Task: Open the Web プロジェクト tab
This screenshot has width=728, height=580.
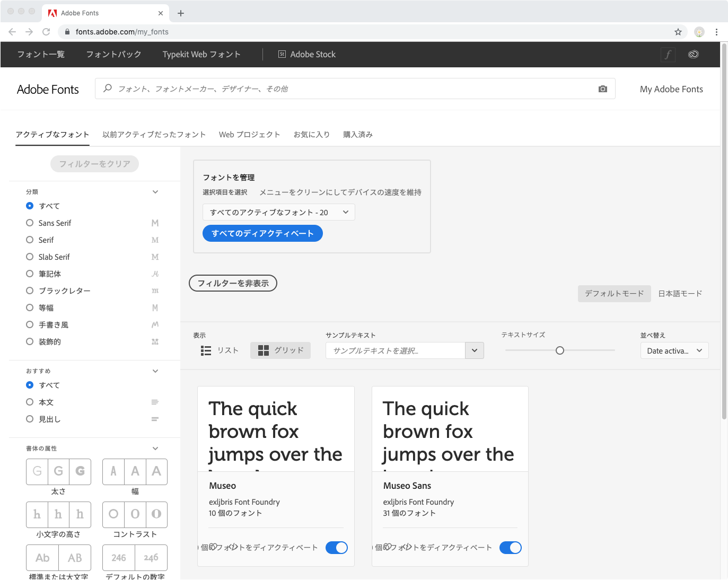Action: [250, 135]
